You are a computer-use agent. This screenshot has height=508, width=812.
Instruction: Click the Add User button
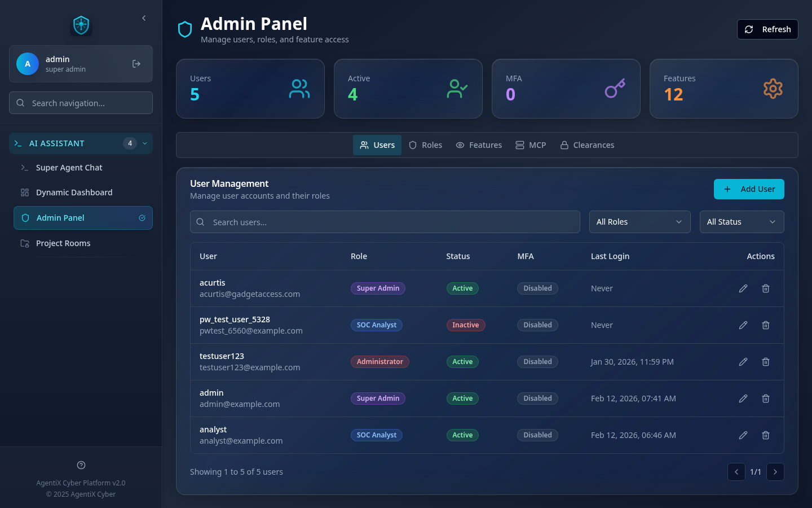pyautogui.click(x=749, y=189)
